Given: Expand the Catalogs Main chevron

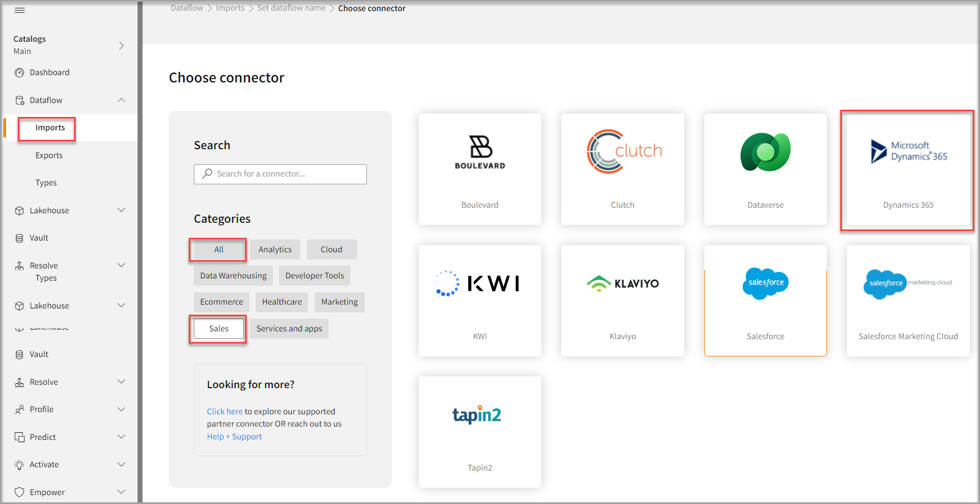Looking at the screenshot, I should click(x=121, y=46).
